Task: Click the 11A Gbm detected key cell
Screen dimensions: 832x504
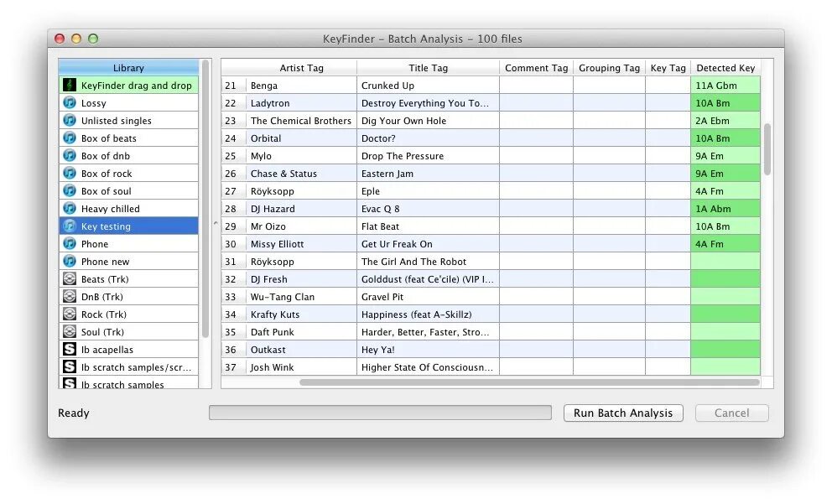Action: click(725, 86)
